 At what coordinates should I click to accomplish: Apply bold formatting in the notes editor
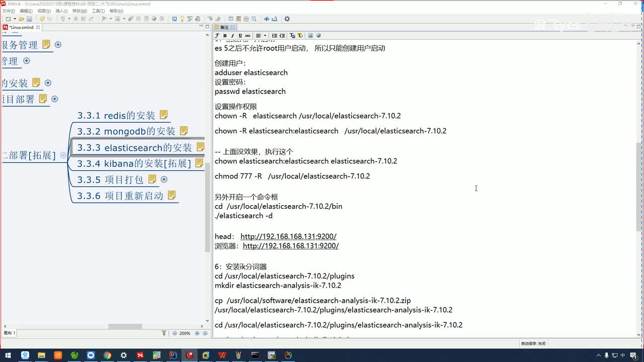(x=225, y=36)
